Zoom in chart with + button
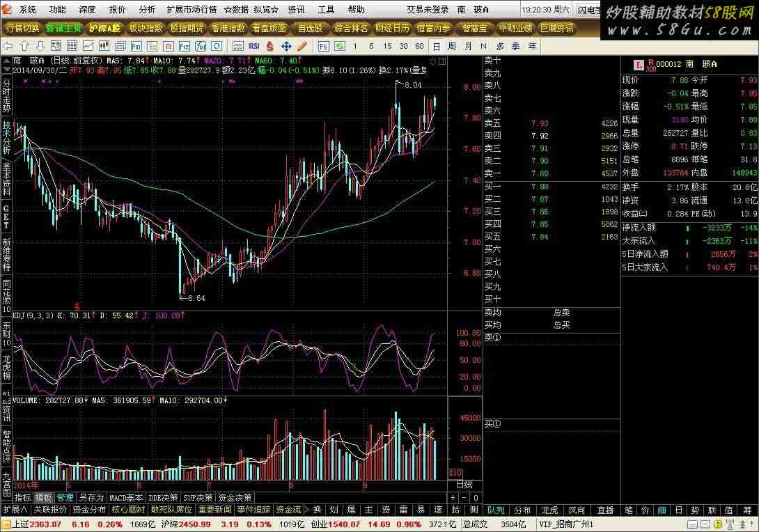This screenshot has height=532, width=759. [x=453, y=498]
